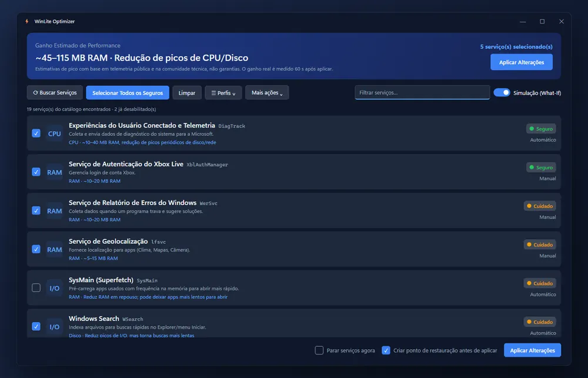
Task: Focus the Filtrar serviços search field
Action: pos(422,93)
